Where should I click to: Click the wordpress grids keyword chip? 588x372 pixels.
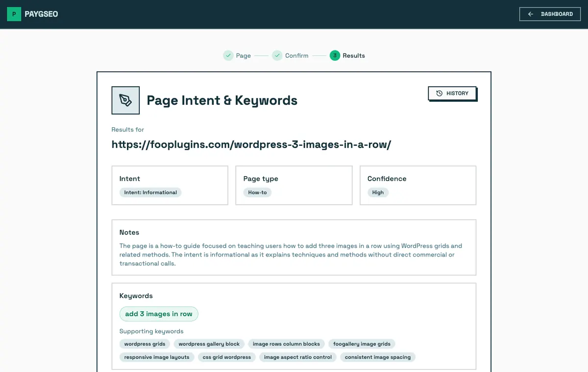[145, 344]
